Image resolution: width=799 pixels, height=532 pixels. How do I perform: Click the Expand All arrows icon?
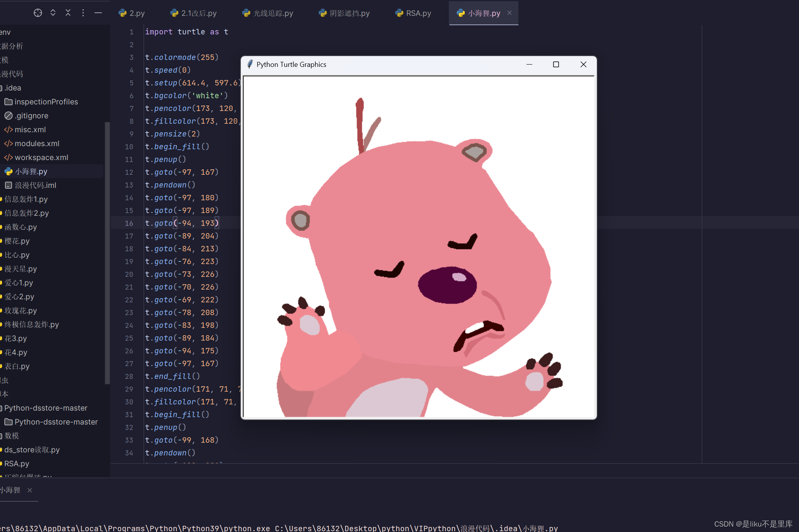click(x=53, y=13)
